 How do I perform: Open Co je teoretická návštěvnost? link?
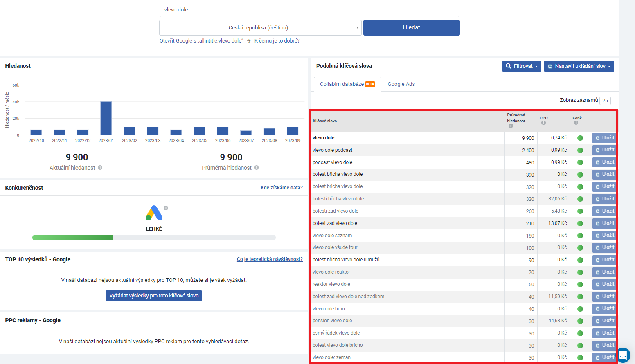tap(270, 259)
